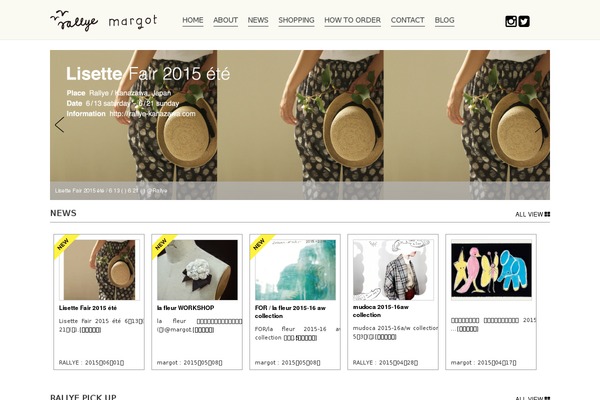
Task: Open the SHOPPING menu item
Action: [x=296, y=20]
